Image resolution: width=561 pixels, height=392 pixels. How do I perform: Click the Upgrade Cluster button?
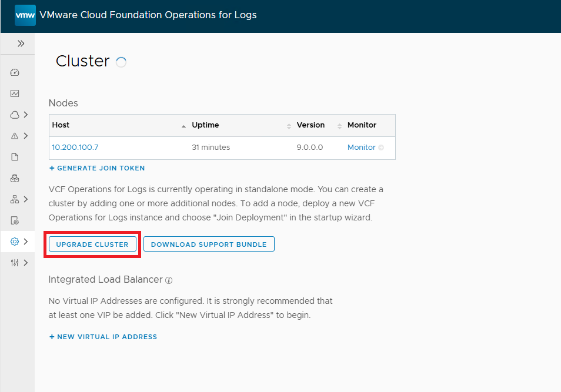pos(92,244)
